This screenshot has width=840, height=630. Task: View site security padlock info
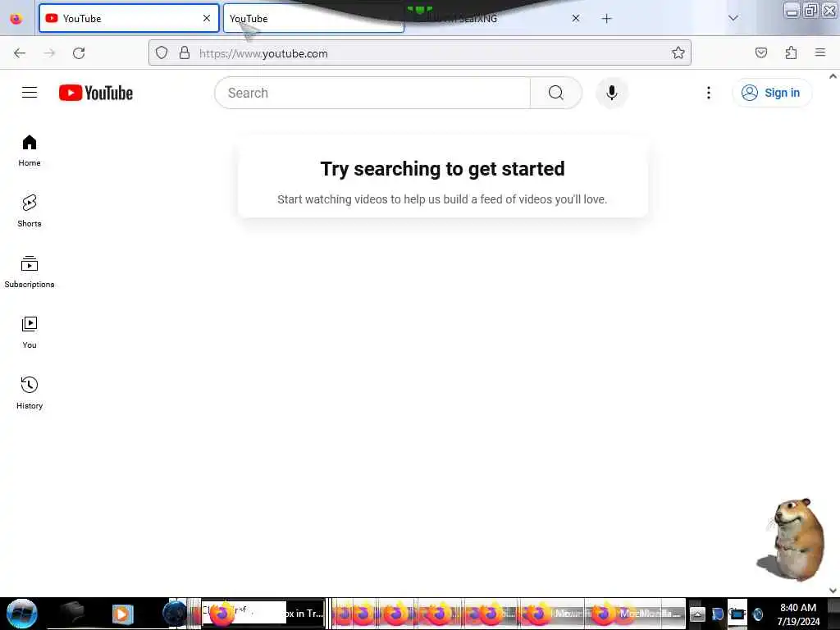click(185, 53)
